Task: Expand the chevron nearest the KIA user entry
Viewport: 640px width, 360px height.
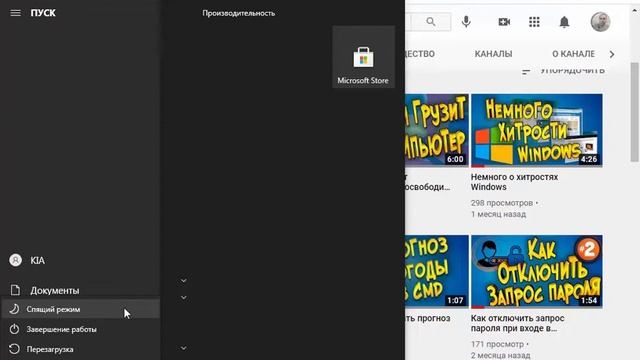Action: click(184, 280)
